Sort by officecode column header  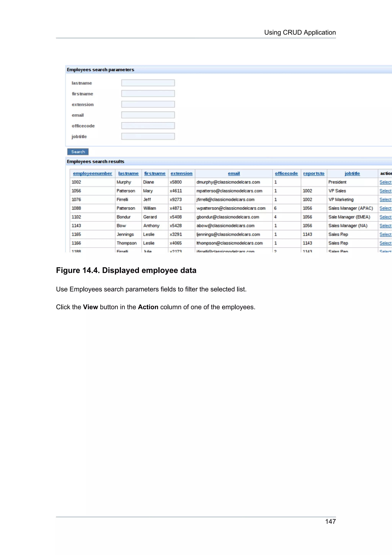click(x=286, y=173)
